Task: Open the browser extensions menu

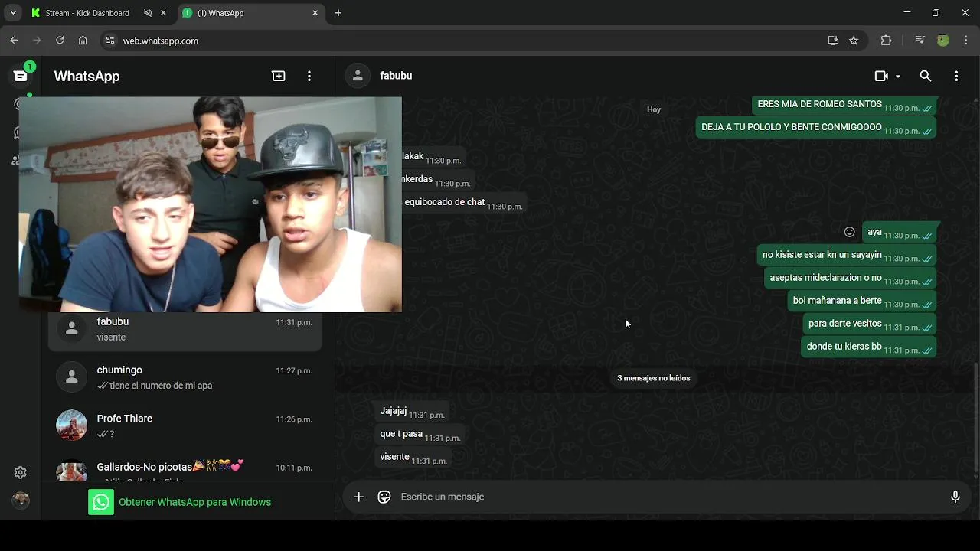Action: (x=886, y=41)
